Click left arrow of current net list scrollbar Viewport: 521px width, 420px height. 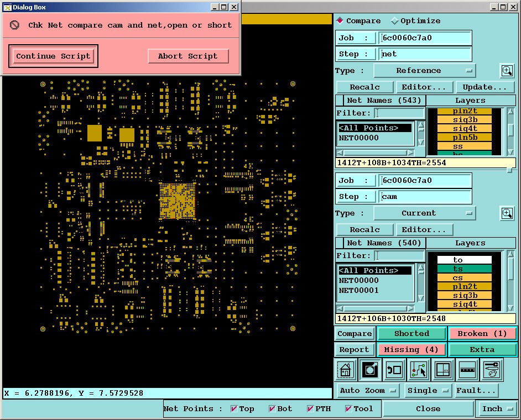[340, 308]
